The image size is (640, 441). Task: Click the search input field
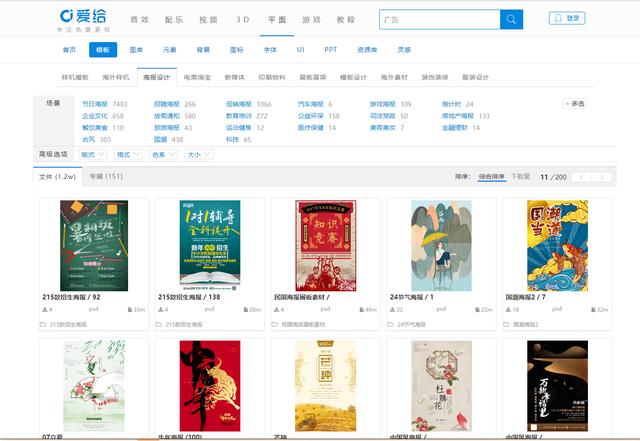click(x=438, y=19)
